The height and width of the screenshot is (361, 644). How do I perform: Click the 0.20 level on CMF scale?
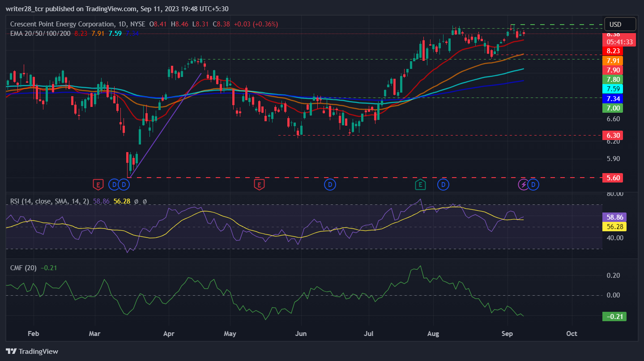pos(613,275)
